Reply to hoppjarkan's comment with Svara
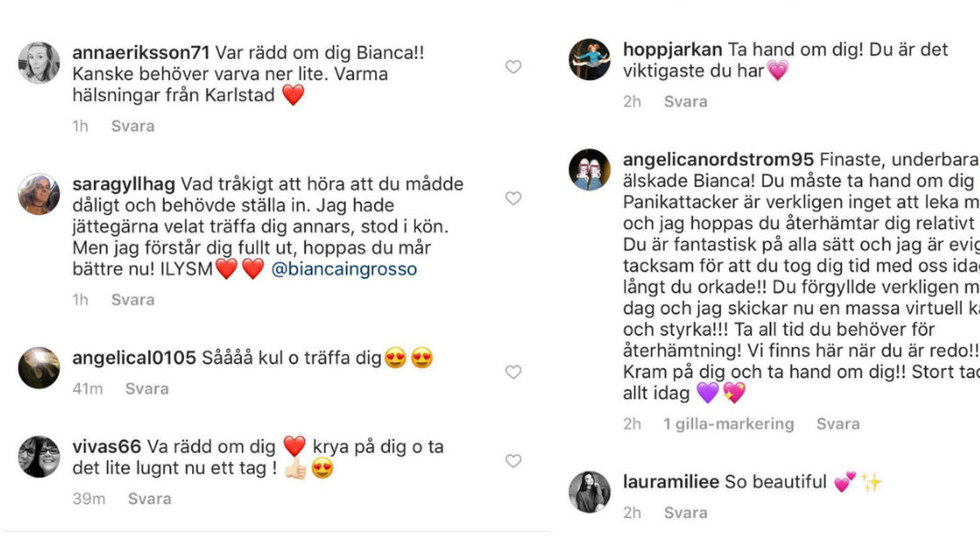980x552 pixels. click(x=686, y=102)
